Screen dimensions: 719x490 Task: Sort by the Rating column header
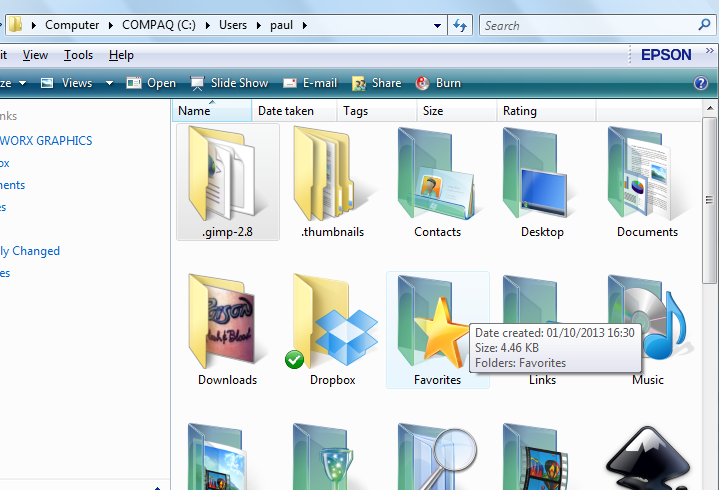pos(546,111)
